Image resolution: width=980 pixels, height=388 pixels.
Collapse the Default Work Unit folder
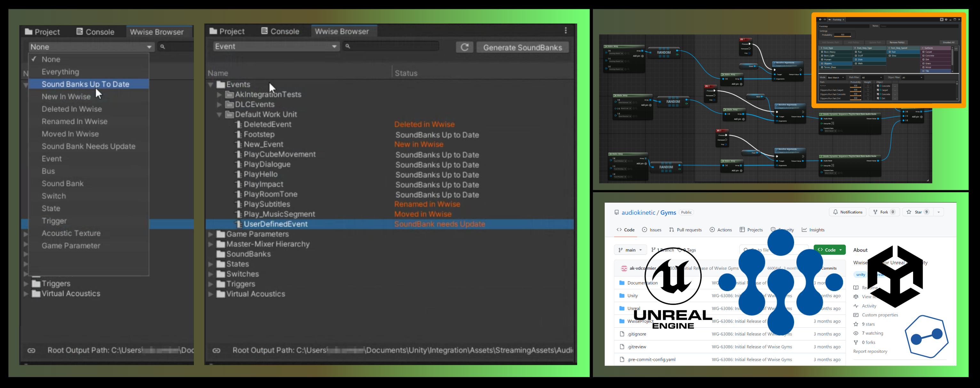[219, 114]
